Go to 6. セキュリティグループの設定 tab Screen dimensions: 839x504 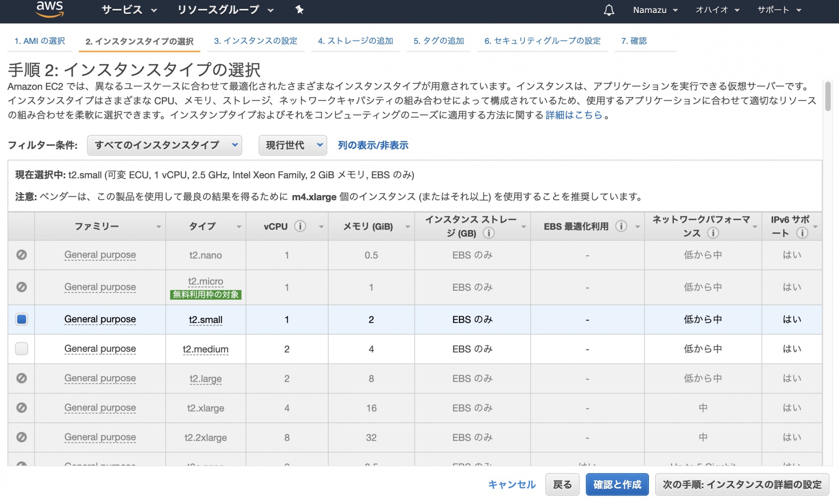coord(542,41)
